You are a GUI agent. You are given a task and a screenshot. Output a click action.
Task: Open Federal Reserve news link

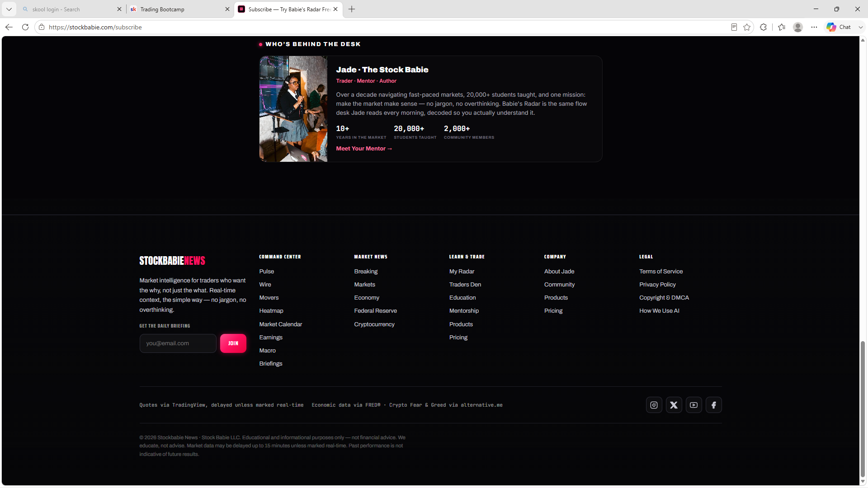[x=375, y=311]
